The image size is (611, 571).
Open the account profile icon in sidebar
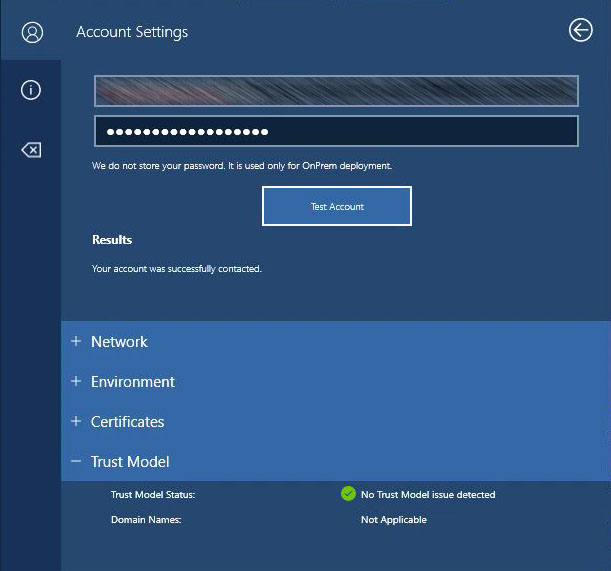coord(31,32)
